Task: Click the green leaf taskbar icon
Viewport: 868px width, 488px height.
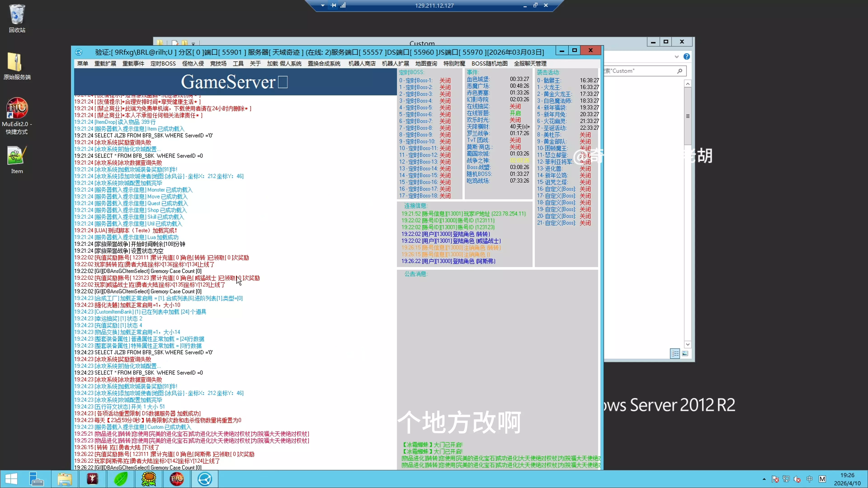Action: pyautogui.click(x=121, y=479)
